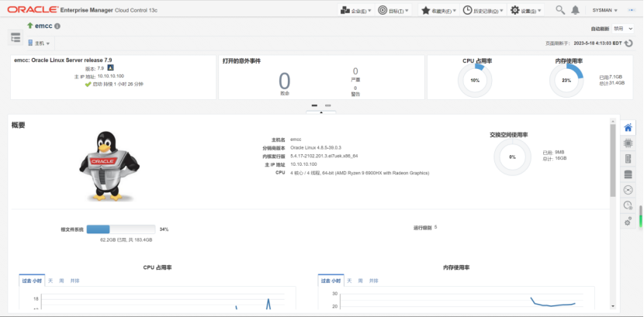Refresh the page with the circular arrow
The image size is (644, 317).
coord(628,43)
